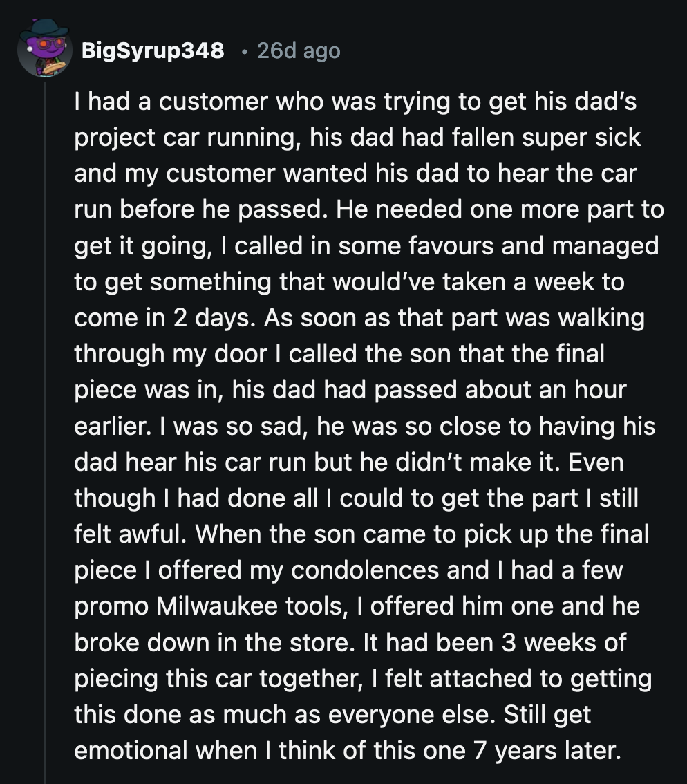Click the '26d ago' timestamp link
Image resolution: width=687 pixels, height=784 pixels.
point(297,50)
